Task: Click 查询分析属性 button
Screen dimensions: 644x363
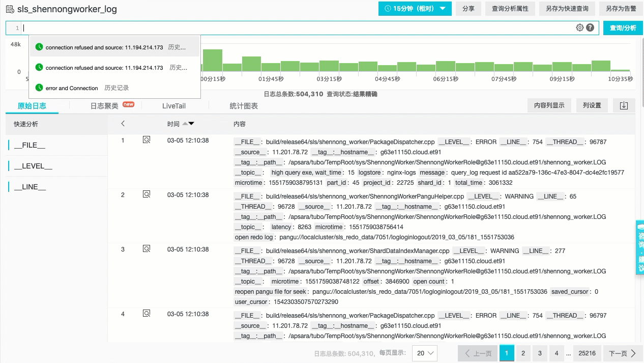Action: 510,9
